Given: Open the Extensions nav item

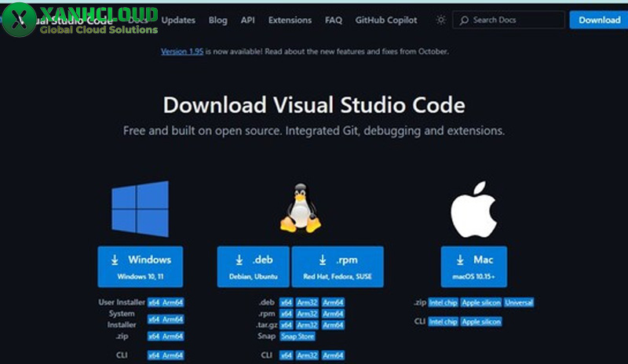Looking at the screenshot, I should pos(290,20).
